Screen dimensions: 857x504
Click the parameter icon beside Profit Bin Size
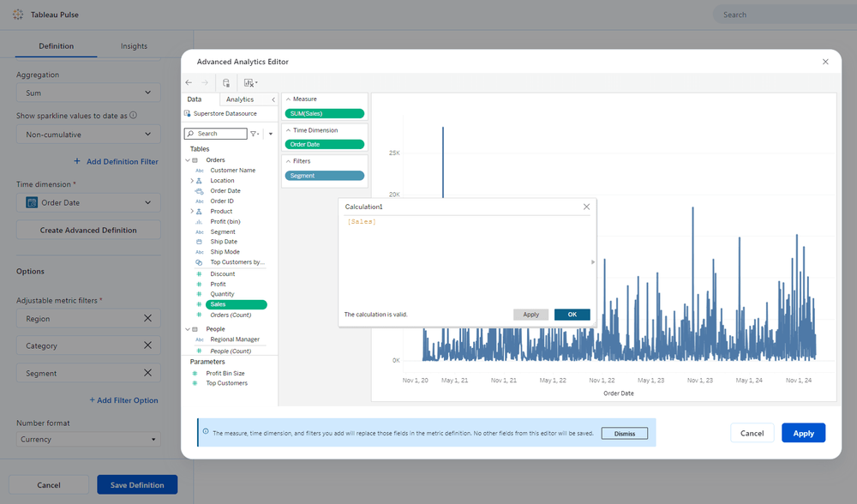(195, 374)
